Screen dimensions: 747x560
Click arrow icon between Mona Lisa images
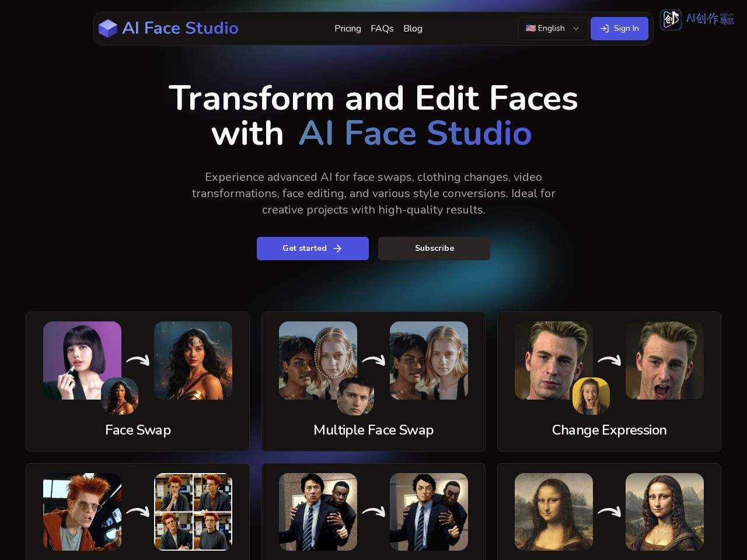click(609, 512)
